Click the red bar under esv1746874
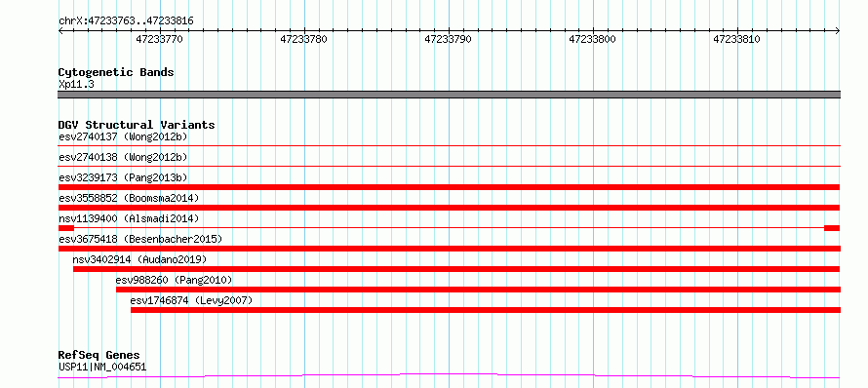 tap(486, 310)
